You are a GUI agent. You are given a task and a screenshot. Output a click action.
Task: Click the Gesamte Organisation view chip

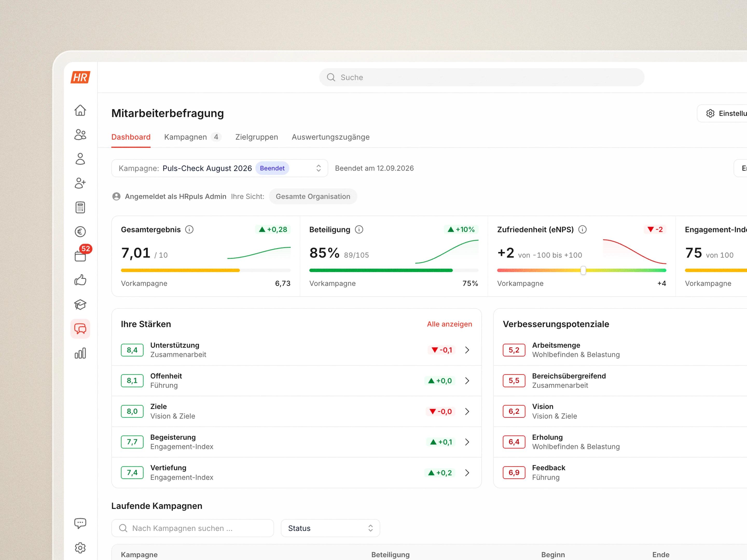coord(313,197)
